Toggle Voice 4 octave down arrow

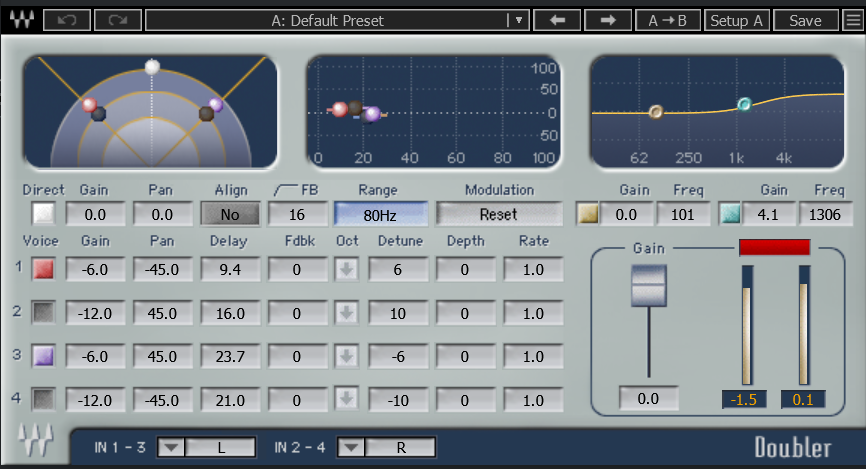(x=346, y=399)
